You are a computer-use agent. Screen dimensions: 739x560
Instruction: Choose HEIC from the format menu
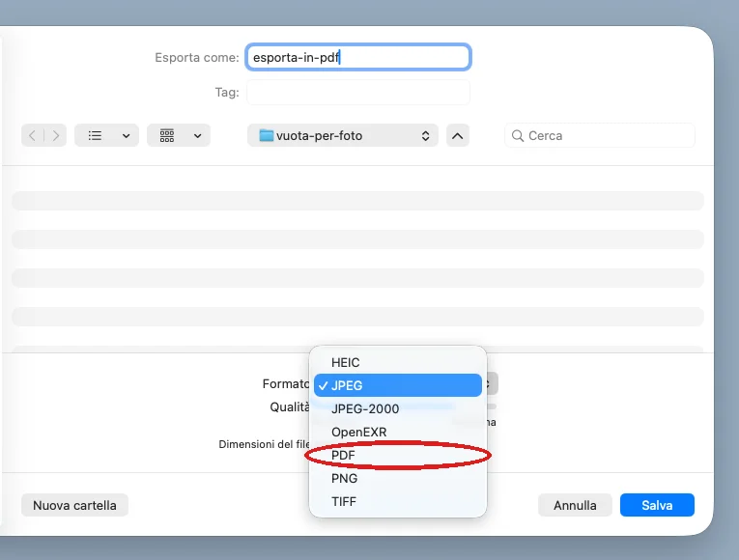[398, 362]
